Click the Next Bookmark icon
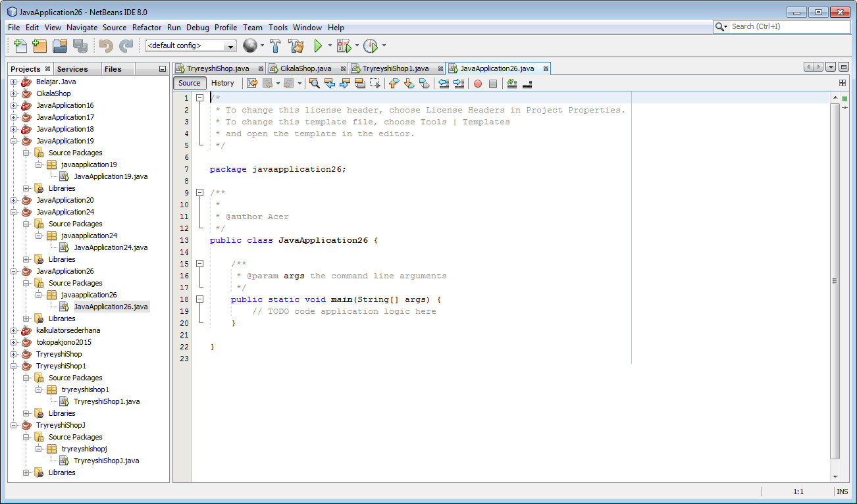This screenshot has height=504, width=857. pyautogui.click(x=409, y=84)
